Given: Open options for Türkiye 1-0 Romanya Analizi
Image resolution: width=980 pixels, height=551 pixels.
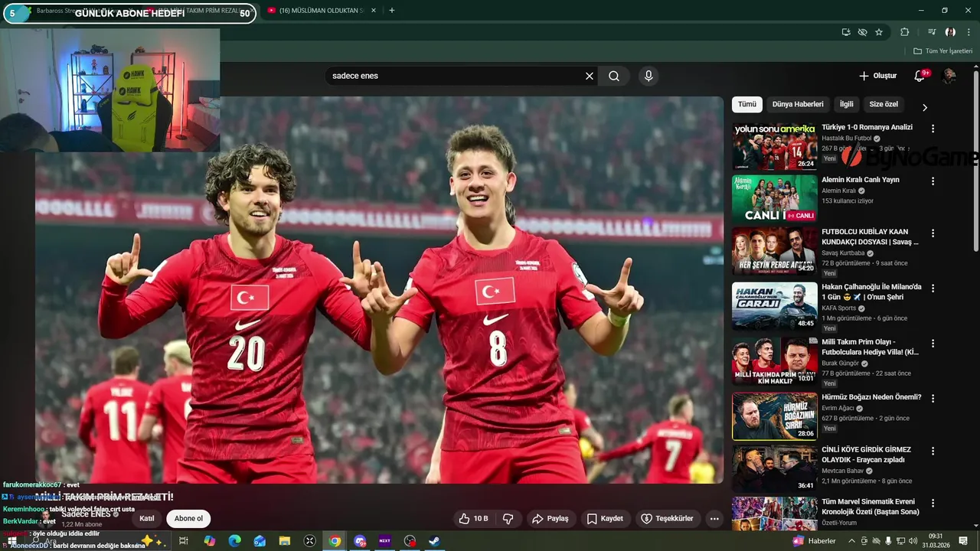Looking at the screenshot, I should tap(933, 129).
